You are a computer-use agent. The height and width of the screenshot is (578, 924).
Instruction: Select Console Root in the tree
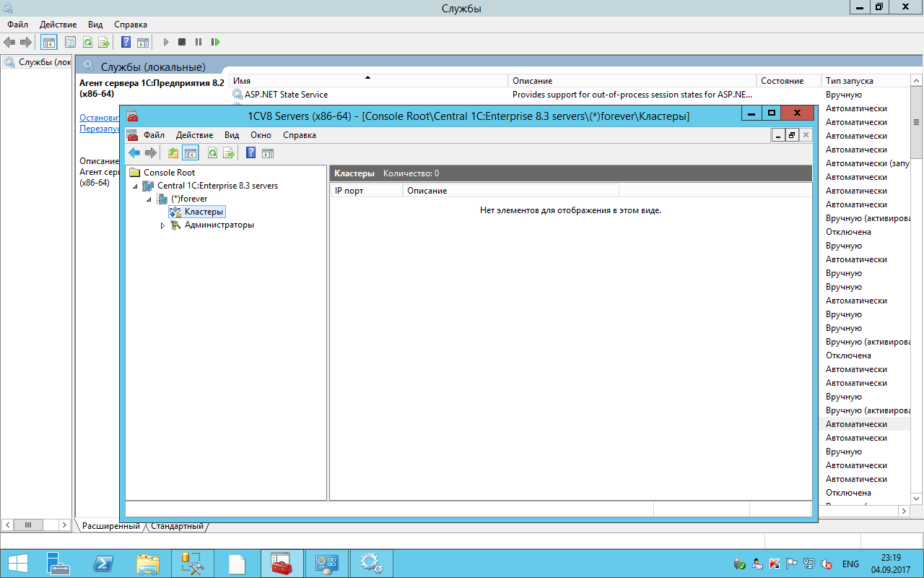click(x=169, y=173)
